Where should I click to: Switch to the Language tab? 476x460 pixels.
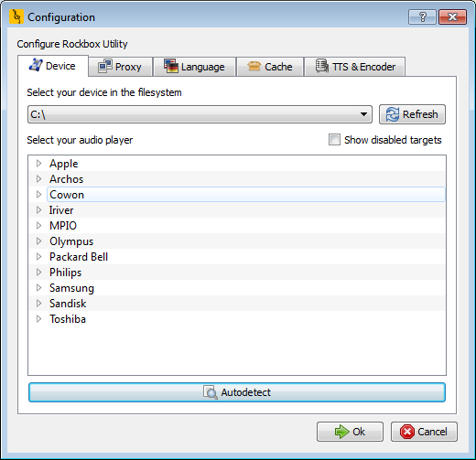[195, 67]
